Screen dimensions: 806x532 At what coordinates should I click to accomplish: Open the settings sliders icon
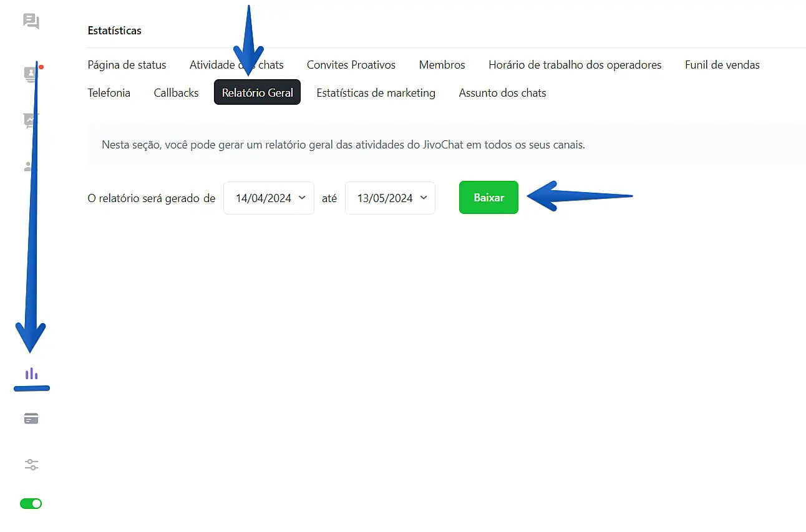point(31,465)
